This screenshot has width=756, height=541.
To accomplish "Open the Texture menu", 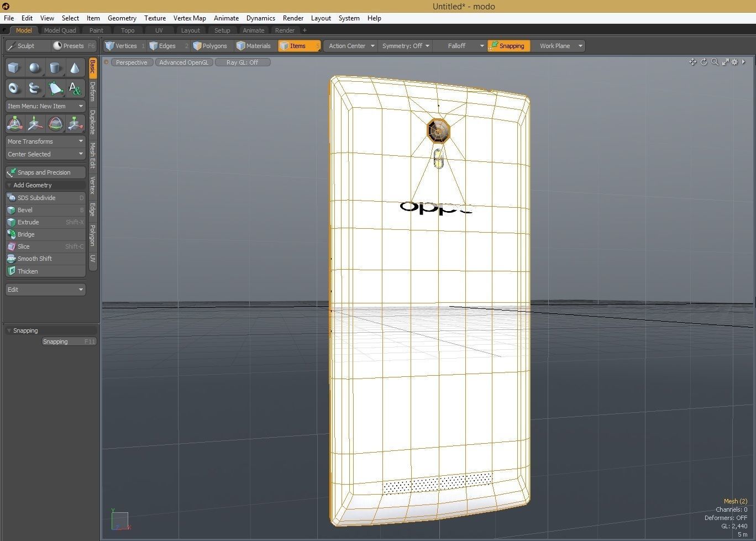I will click(x=155, y=18).
